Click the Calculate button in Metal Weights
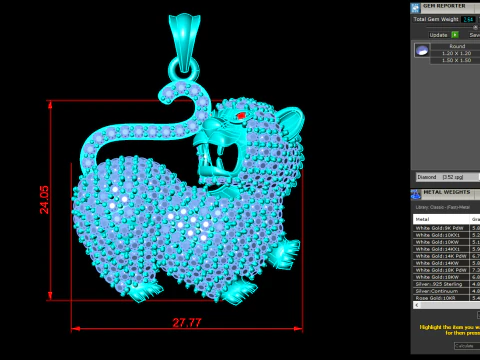This screenshot has height=360, width=480. pos(467,346)
